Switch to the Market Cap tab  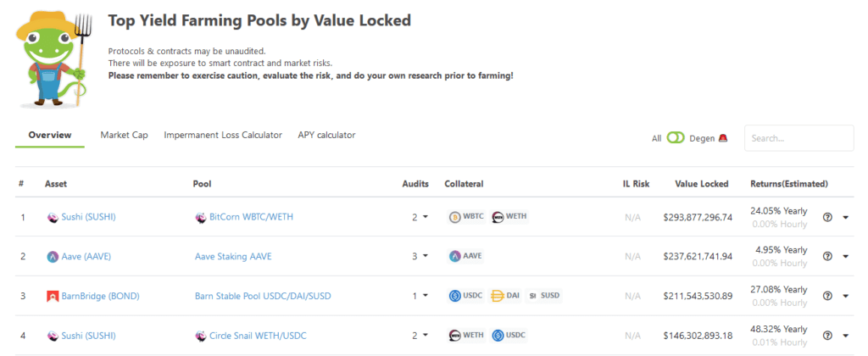124,136
